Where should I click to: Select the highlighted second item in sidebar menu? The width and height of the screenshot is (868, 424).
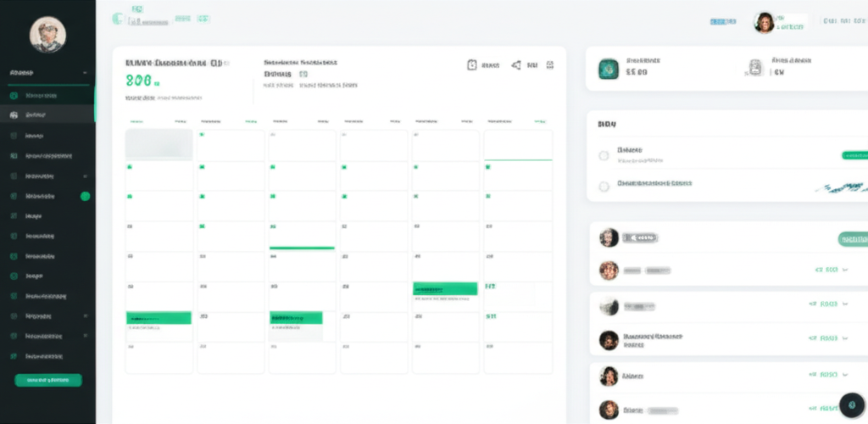point(47,114)
